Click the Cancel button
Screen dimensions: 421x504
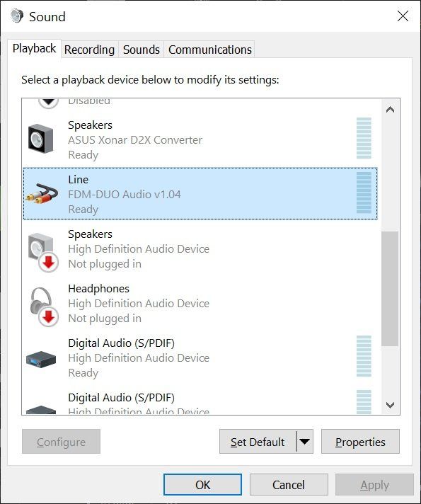[289, 484]
